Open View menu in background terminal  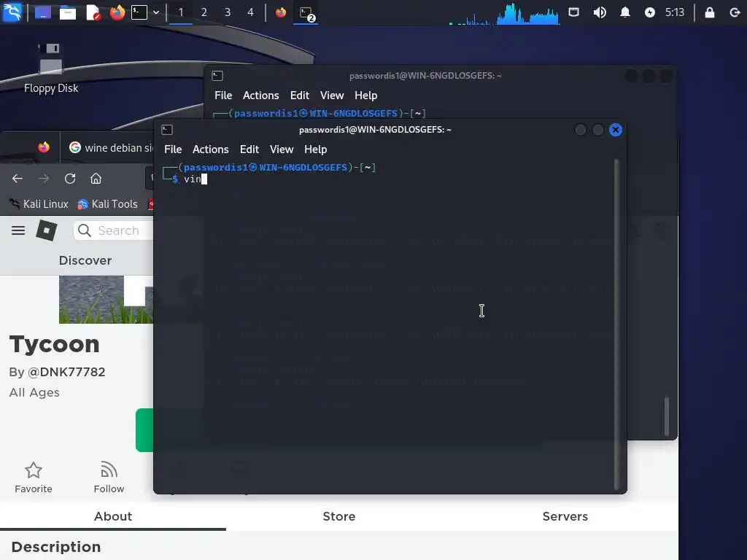click(x=332, y=96)
